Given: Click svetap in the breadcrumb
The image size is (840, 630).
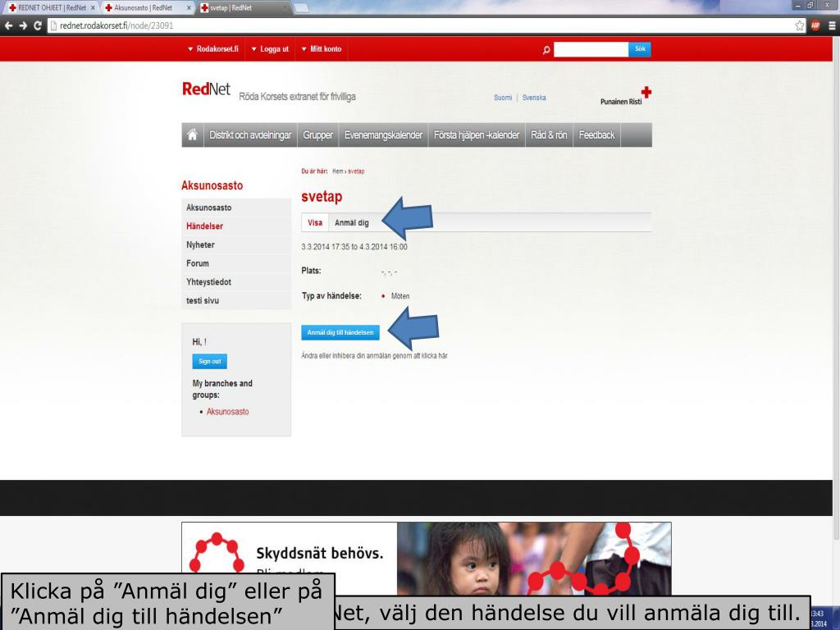Looking at the screenshot, I should [356, 171].
